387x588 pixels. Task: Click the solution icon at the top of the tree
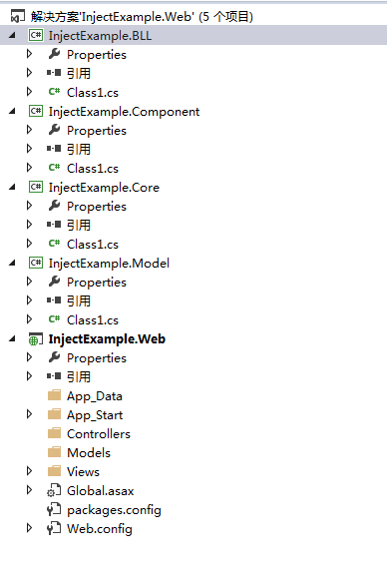pos(17,17)
